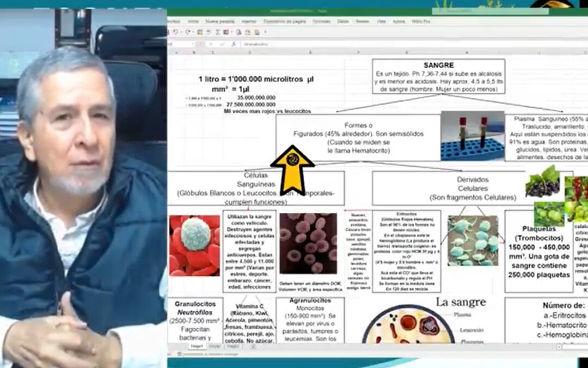The height and width of the screenshot is (368, 588).
Task: Select the Derivados Celulares box
Action: coord(473,189)
